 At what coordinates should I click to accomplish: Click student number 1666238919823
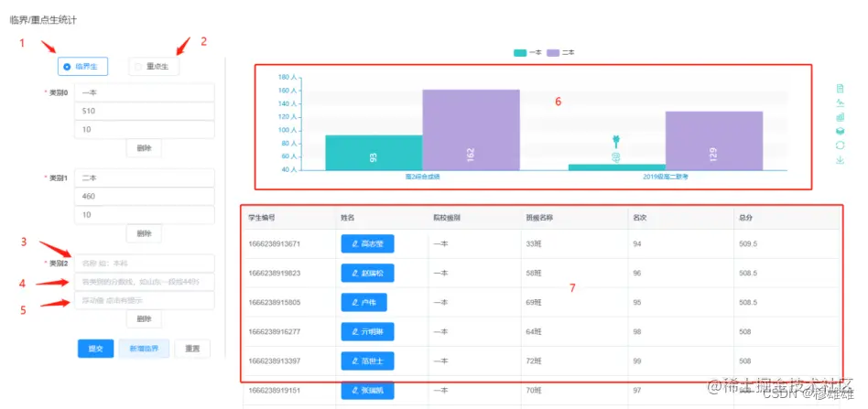tap(275, 273)
